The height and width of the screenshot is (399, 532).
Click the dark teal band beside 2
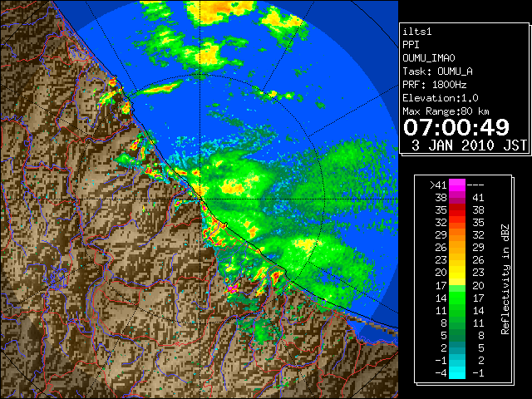pyautogui.click(x=457, y=347)
